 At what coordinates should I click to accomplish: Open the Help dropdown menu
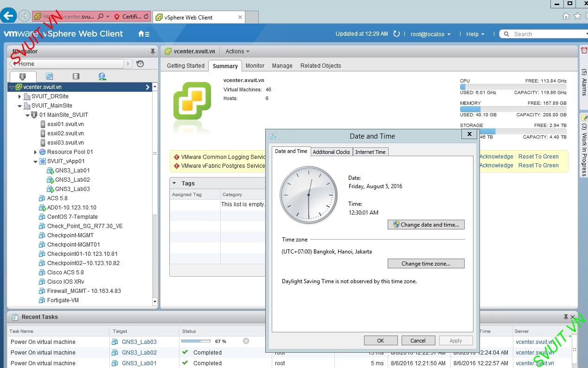[475, 34]
